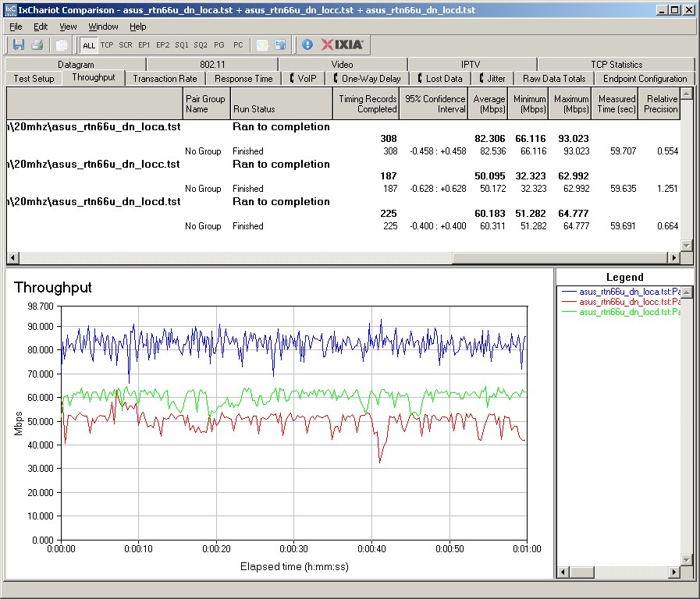Click the results table scroll-right arrow
The height and width of the screenshot is (599, 700).
pos(673,257)
